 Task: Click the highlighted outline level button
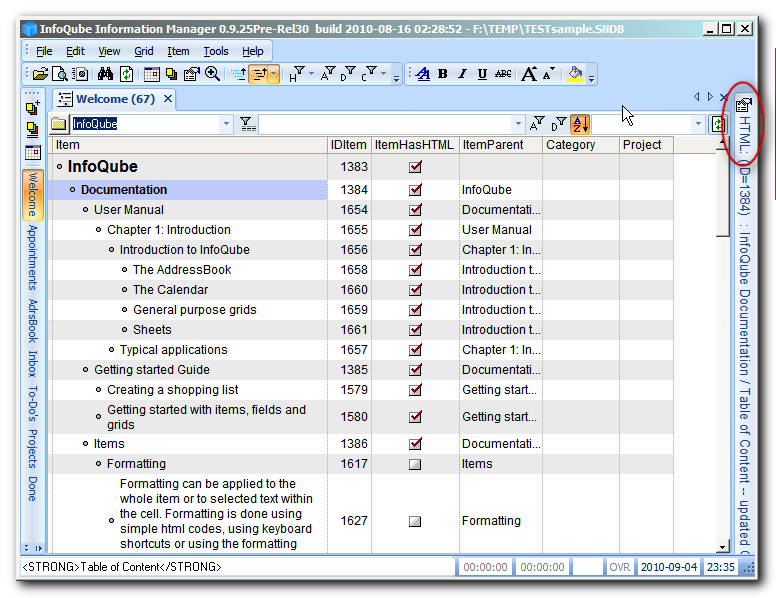(259, 74)
